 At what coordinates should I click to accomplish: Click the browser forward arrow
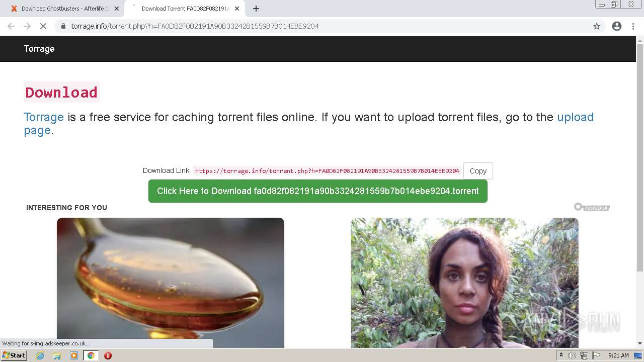coord(27,26)
